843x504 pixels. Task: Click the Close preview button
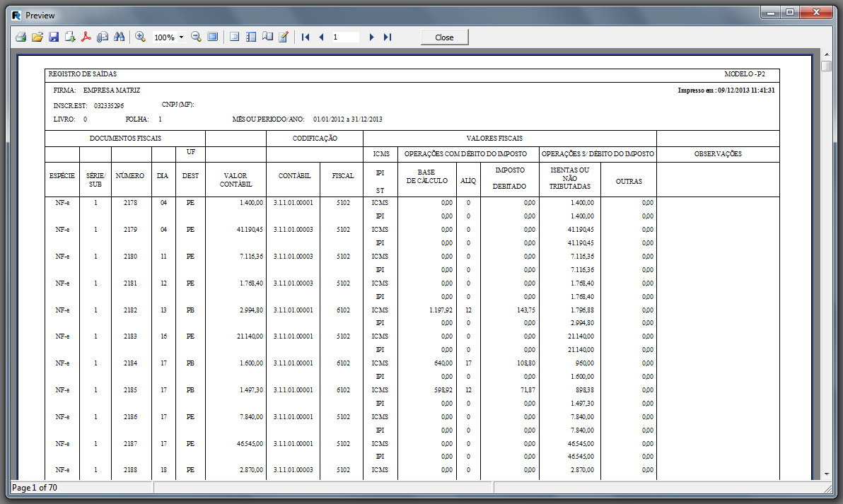click(444, 37)
